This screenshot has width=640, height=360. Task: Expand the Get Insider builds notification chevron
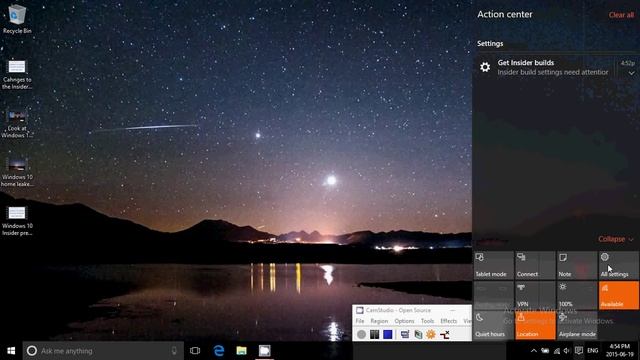point(631,73)
